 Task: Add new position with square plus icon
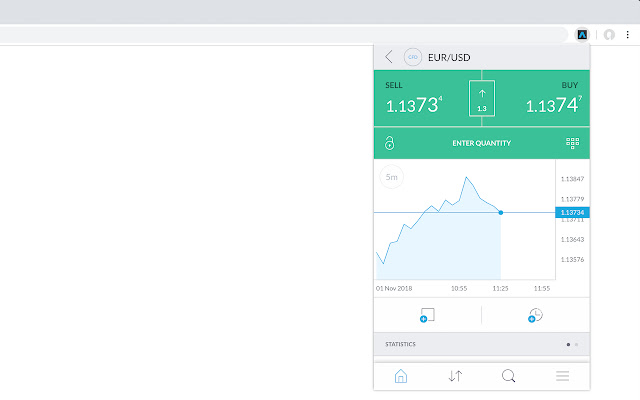[427, 315]
